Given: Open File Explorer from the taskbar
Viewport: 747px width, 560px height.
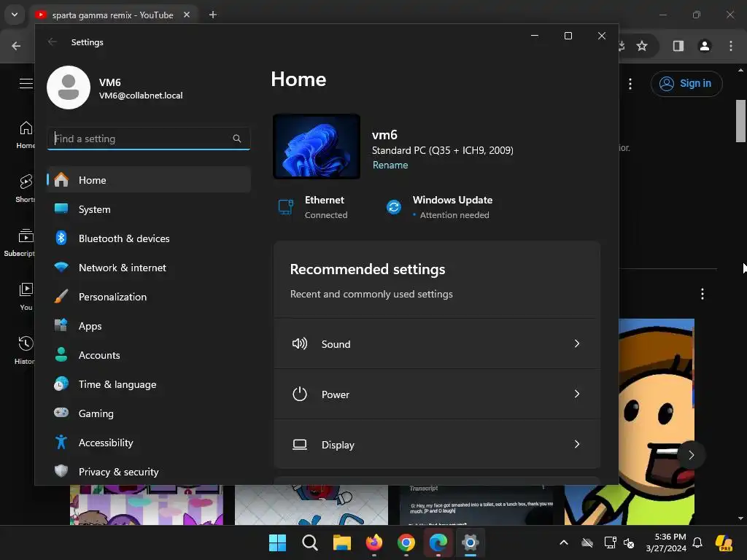Looking at the screenshot, I should pos(341,542).
